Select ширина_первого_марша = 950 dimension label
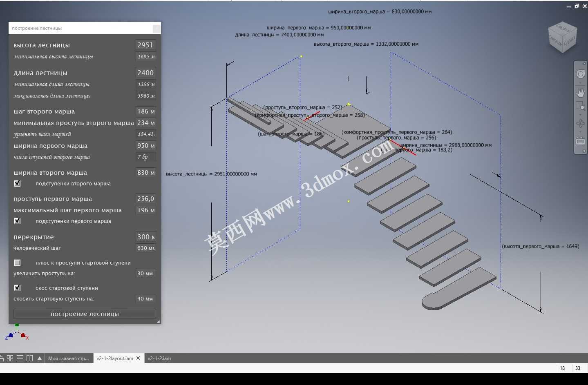This screenshot has height=385, width=588. 319,28
